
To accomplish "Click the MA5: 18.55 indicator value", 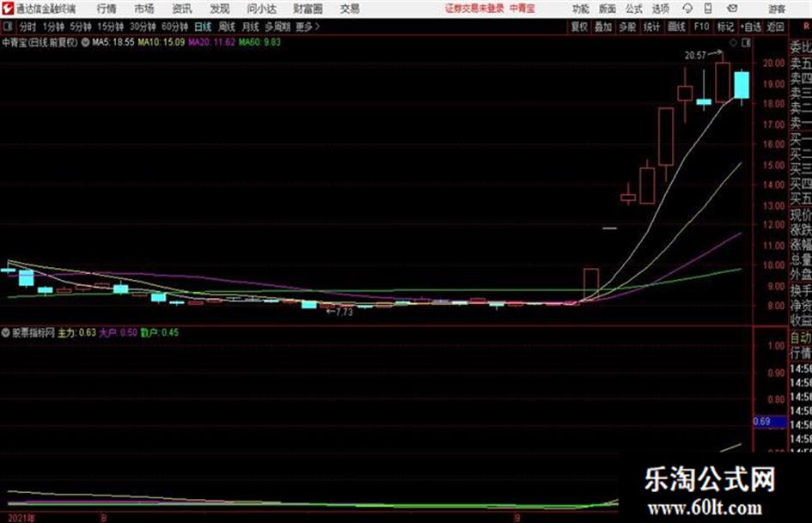I will click(x=113, y=42).
